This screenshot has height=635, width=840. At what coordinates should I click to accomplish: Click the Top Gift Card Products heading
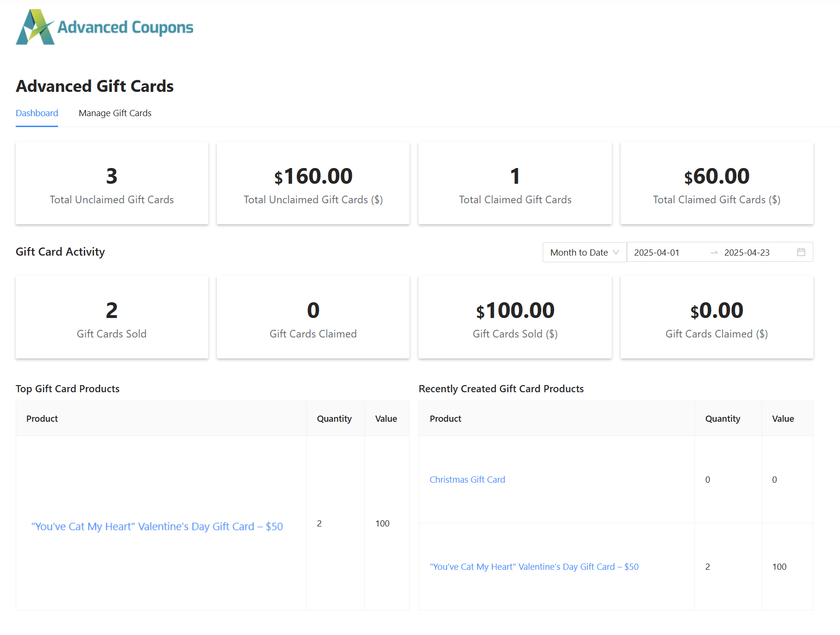pyautogui.click(x=68, y=389)
